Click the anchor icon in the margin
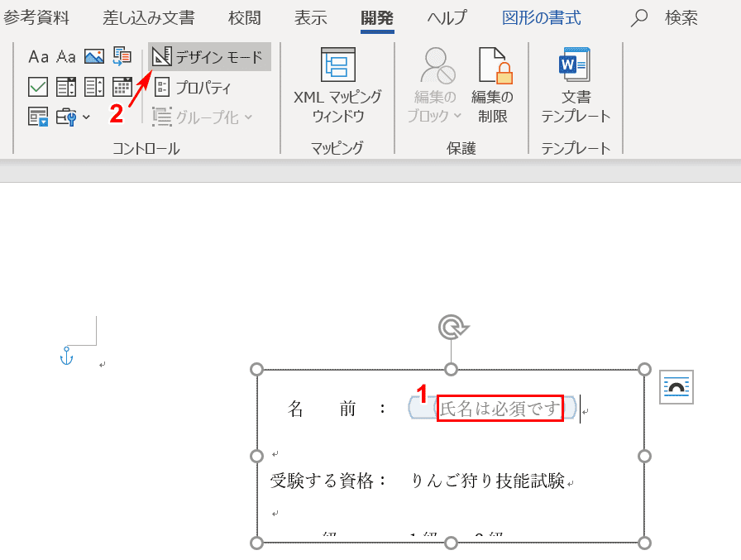This screenshot has height=560, width=741. click(x=67, y=356)
